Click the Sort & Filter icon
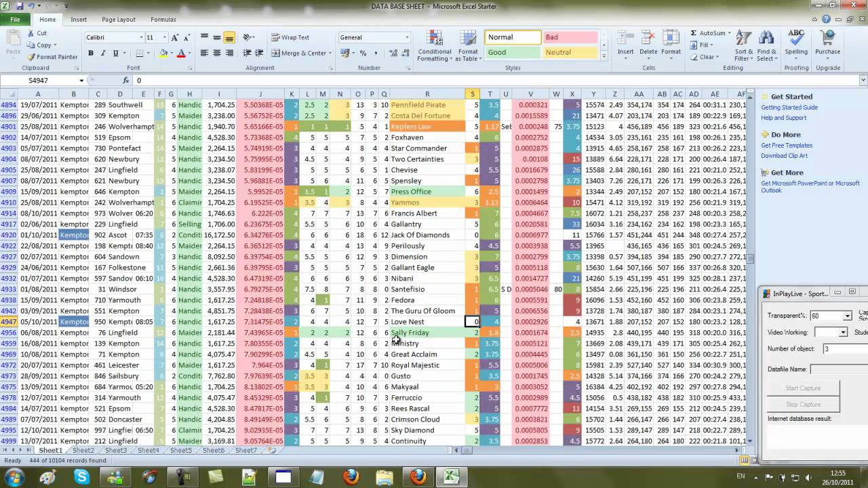The height and width of the screenshot is (488, 868). [743, 38]
